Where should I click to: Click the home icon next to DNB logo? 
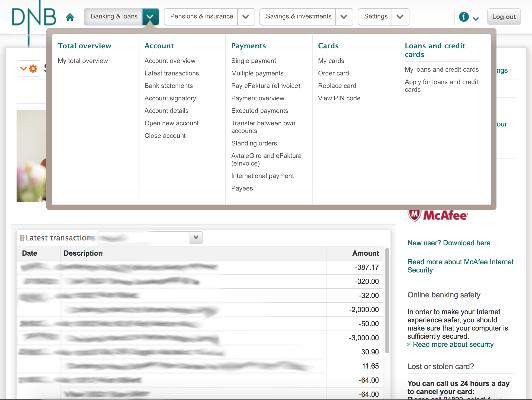pos(70,17)
